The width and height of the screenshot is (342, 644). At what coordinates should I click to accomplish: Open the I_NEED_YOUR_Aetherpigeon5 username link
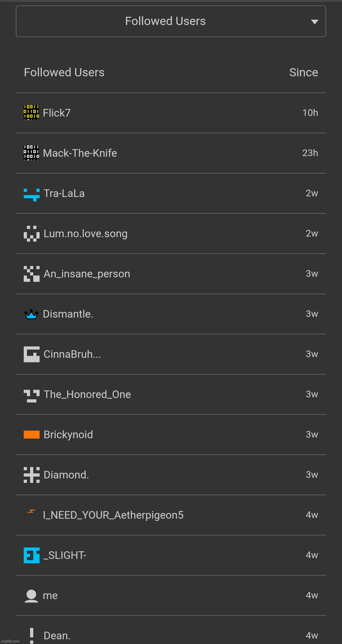click(x=113, y=515)
